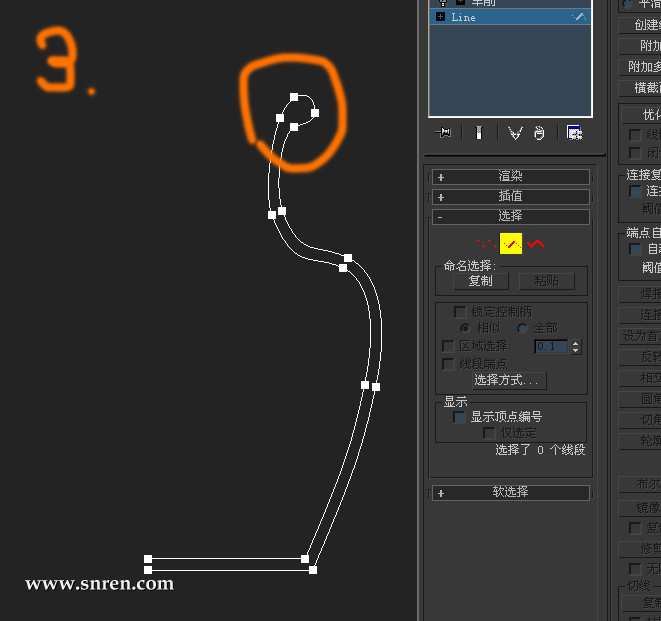Toggle the 仅选定 checkbox
The image size is (661, 621).
(488, 433)
